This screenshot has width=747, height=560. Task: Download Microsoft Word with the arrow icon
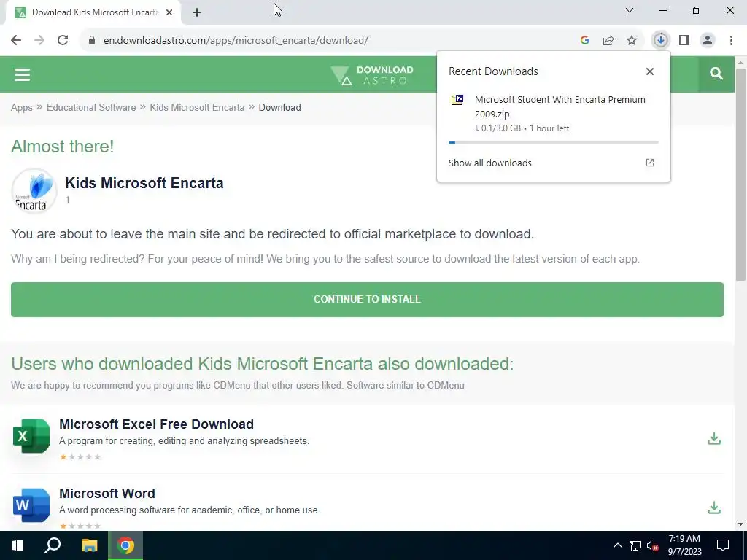pos(713,507)
